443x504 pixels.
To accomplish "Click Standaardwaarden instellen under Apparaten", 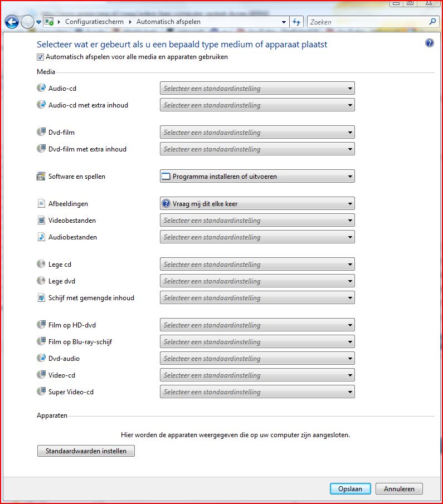I will point(86,451).
